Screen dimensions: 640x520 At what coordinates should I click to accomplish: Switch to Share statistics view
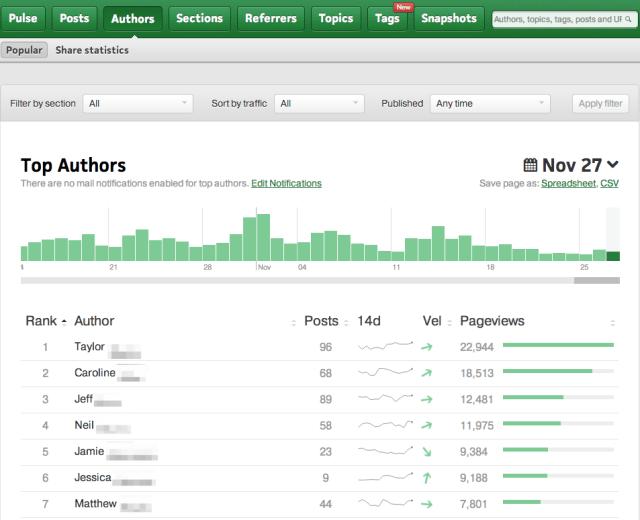(x=92, y=50)
